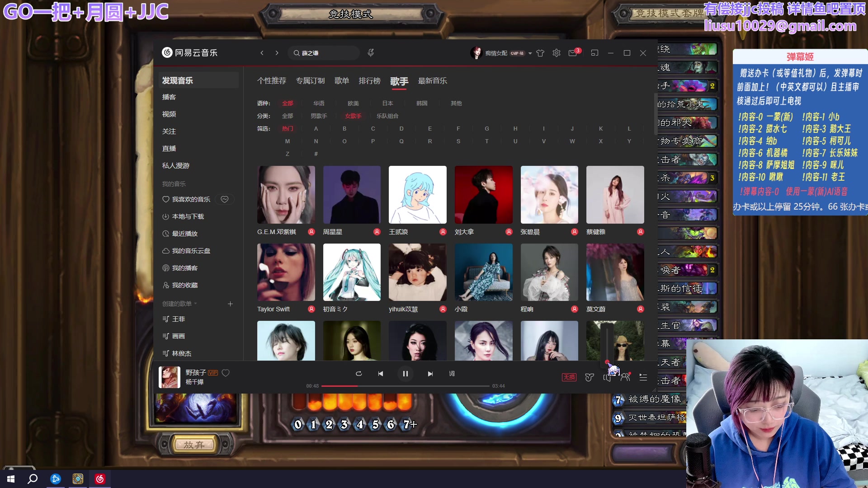The width and height of the screenshot is (868, 488).
Task: Open NetEase Music settings gear
Action: [557, 53]
